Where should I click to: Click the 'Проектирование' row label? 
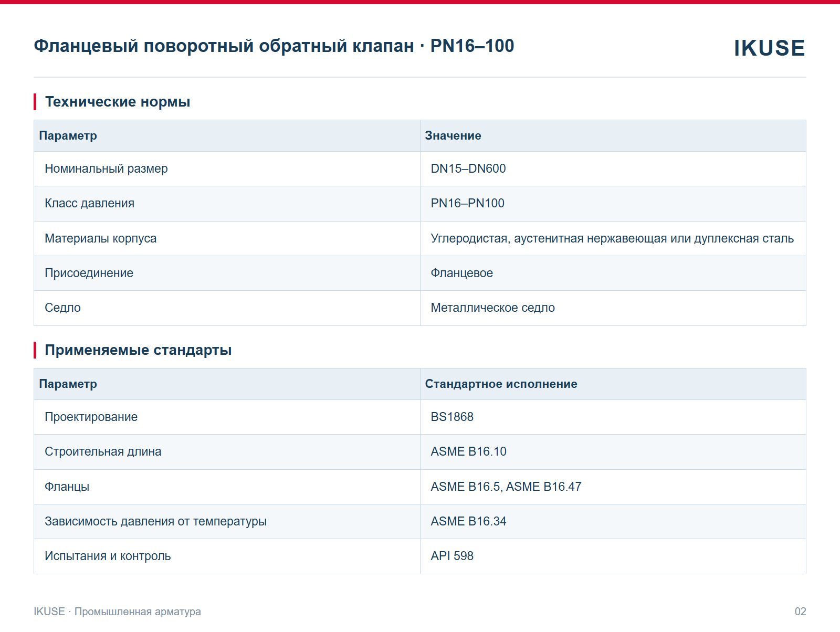91,417
